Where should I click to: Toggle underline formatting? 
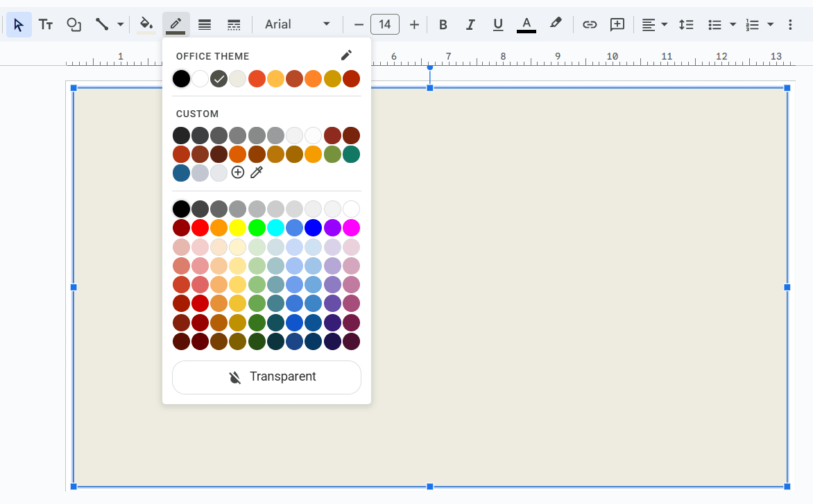tap(498, 24)
